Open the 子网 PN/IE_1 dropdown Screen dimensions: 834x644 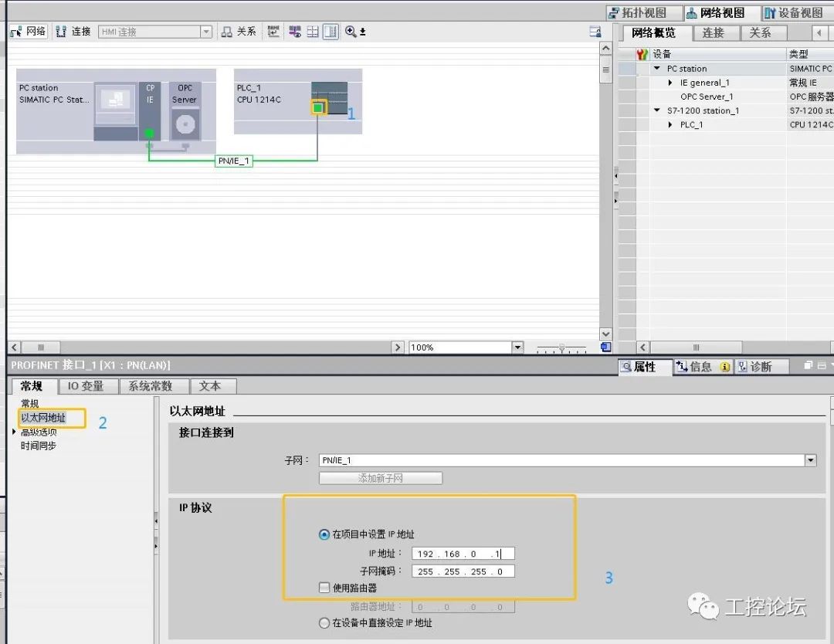810,460
